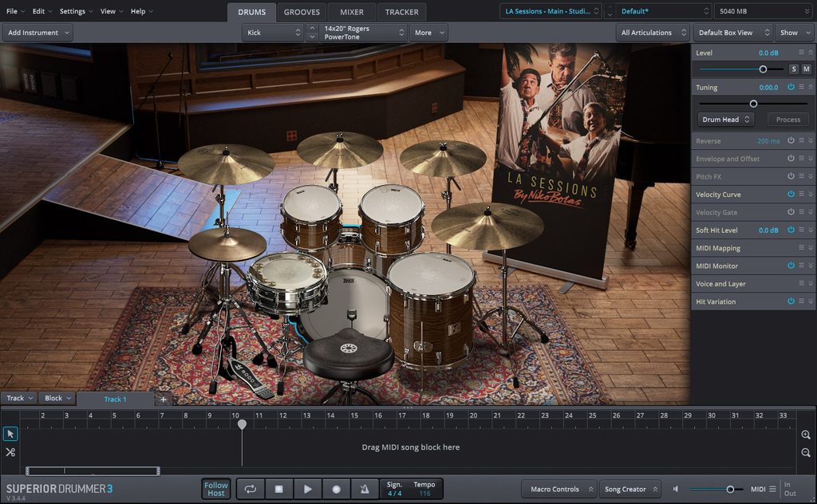Stop playback
Screen dimensions: 817x504
pyautogui.click(x=279, y=489)
